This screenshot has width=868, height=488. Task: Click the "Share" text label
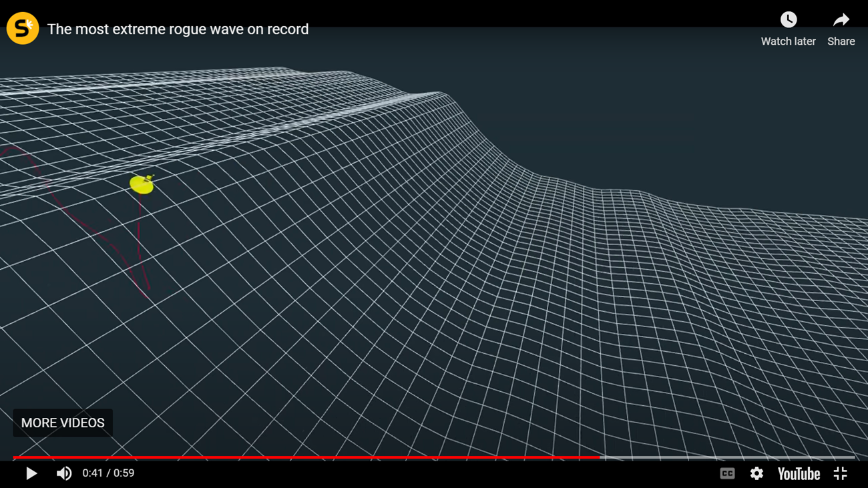click(841, 41)
